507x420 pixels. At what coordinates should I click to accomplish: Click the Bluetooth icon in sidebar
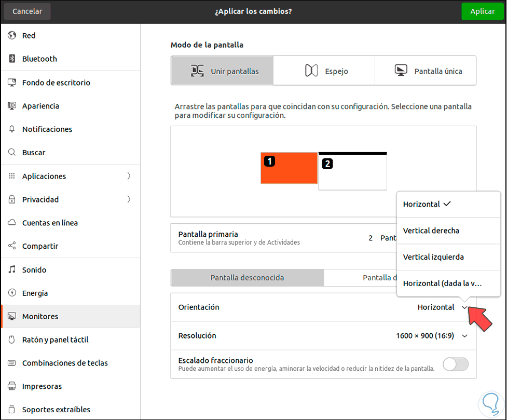(x=12, y=59)
